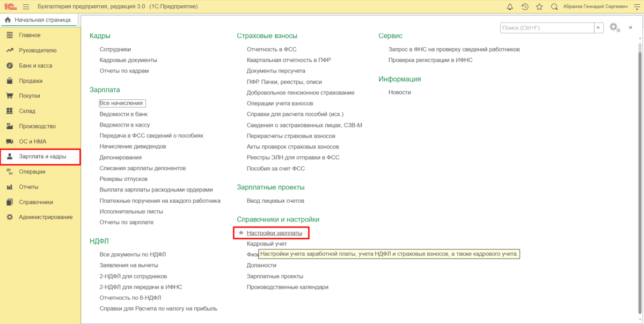Click the Продажи shopping bag icon
The height and width of the screenshot is (324, 644).
point(9,81)
